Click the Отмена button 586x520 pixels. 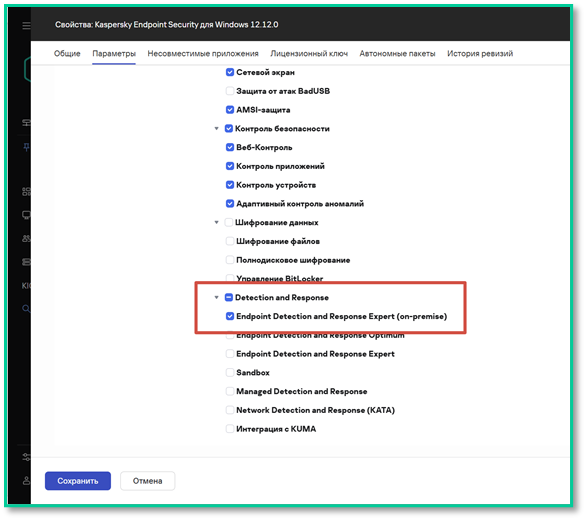click(x=148, y=481)
